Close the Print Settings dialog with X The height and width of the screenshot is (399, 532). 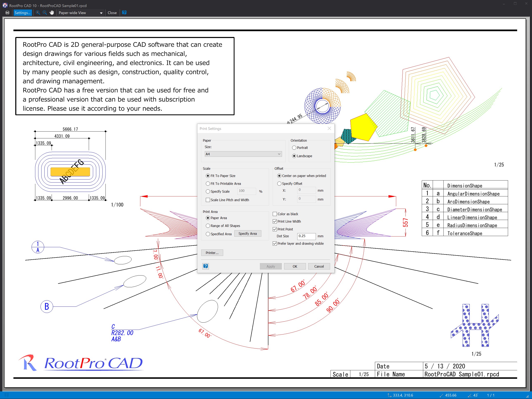coord(329,128)
